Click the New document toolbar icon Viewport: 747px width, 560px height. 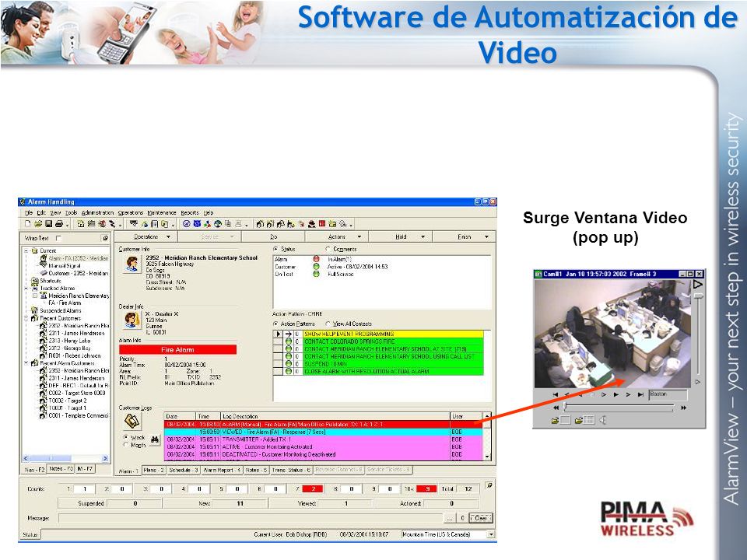pos(28,223)
